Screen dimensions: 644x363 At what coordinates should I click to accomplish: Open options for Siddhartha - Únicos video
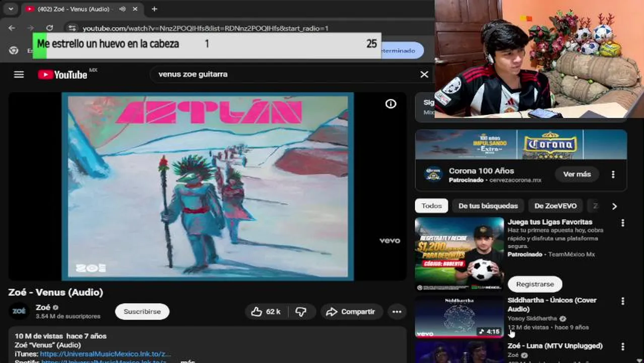[x=622, y=301]
